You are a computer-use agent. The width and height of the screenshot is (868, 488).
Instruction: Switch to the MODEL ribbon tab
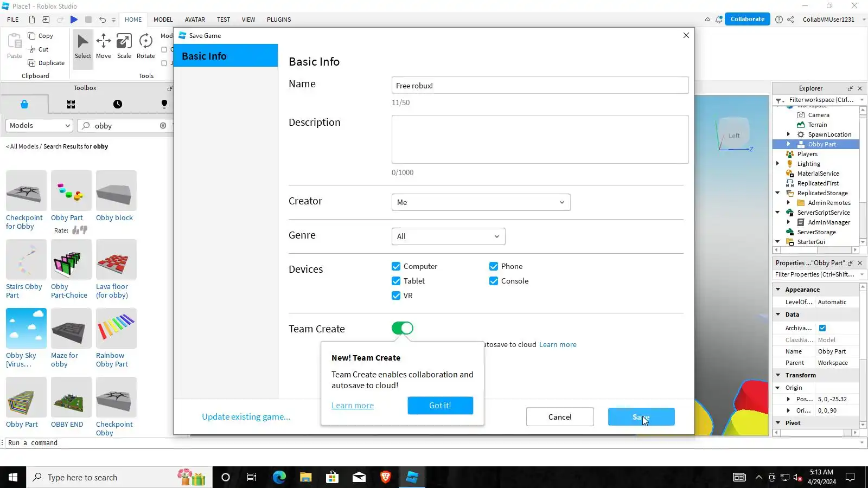coord(163,20)
